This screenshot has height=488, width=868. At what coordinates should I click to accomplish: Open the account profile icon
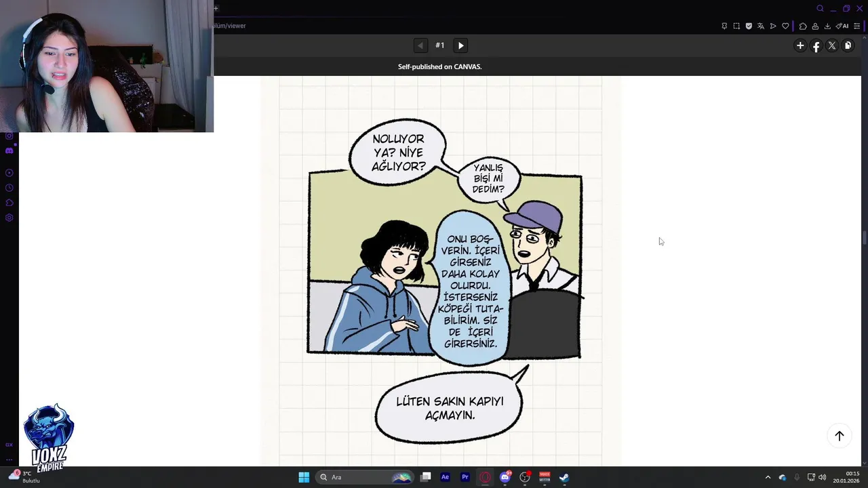pyautogui.click(x=815, y=26)
